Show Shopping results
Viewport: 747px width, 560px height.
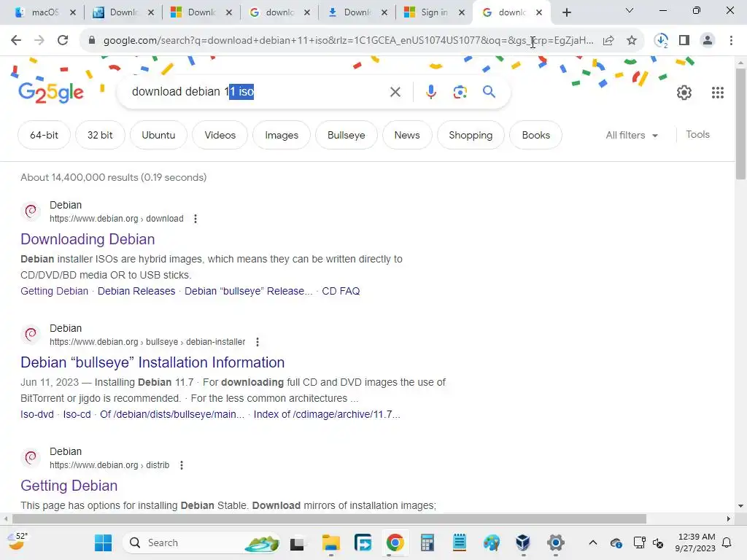471,135
